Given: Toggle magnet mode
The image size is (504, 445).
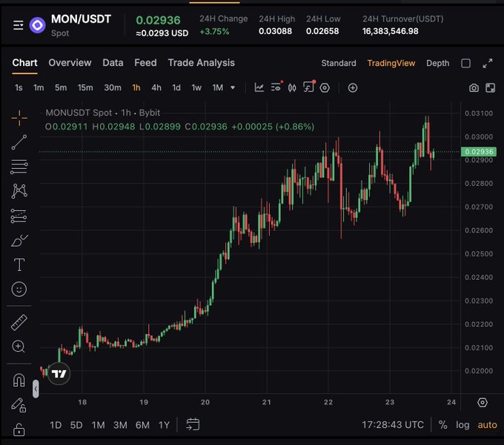Looking at the screenshot, I should tap(19, 380).
